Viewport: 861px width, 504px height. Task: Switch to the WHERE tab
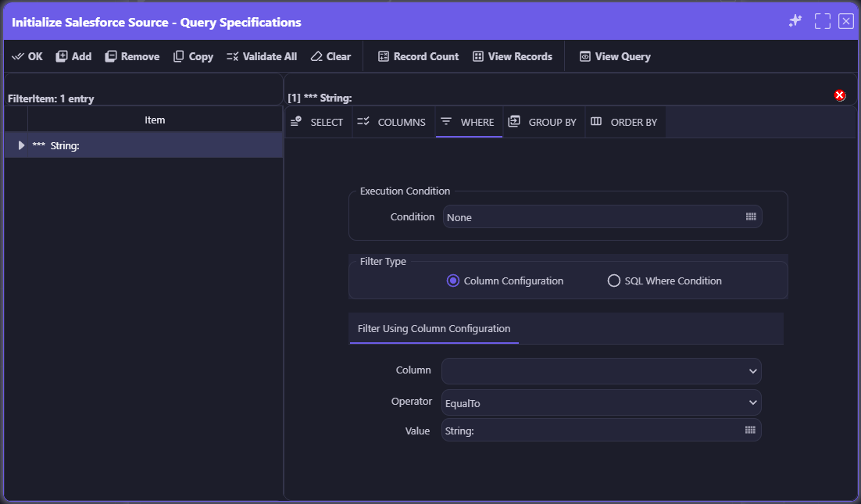tap(469, 122)
